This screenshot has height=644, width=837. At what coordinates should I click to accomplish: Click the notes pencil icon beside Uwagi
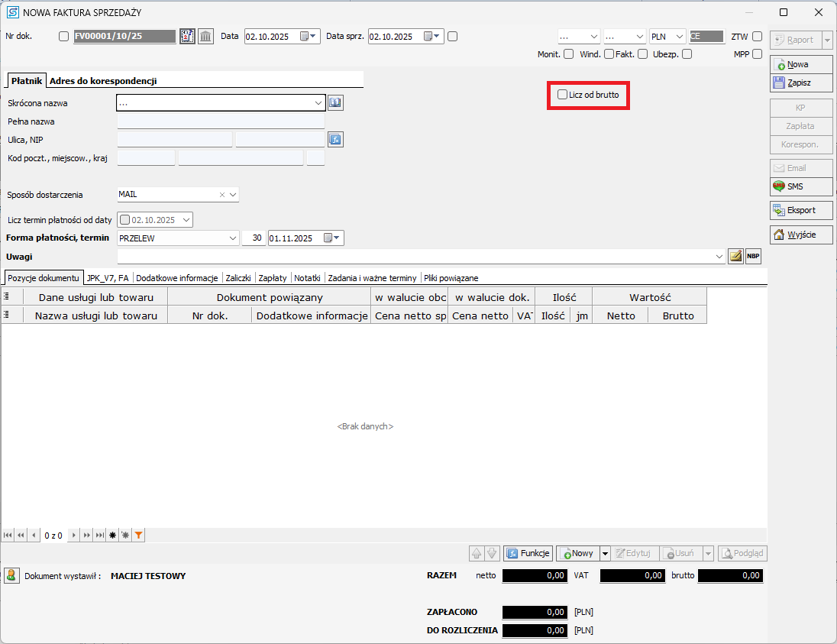pos(735,257)
